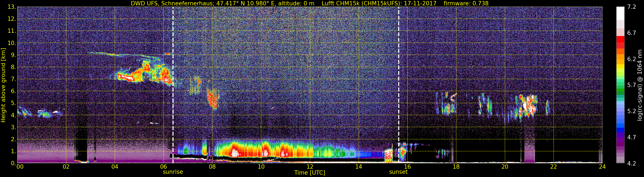
Task: Click the y-axis tick label '9.'
Action: (13, 55)
